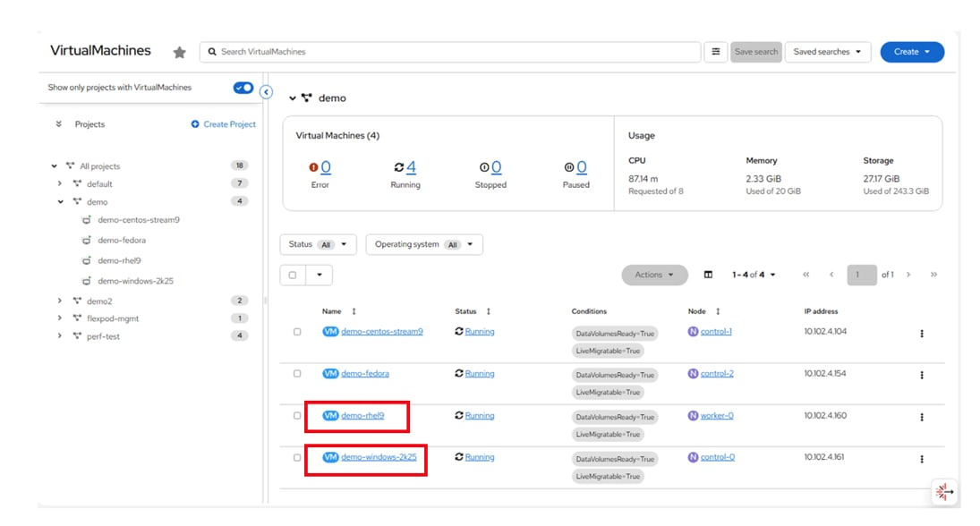Go to previous page arrow
The image size is (980, 526).
(x=831, y=275)
